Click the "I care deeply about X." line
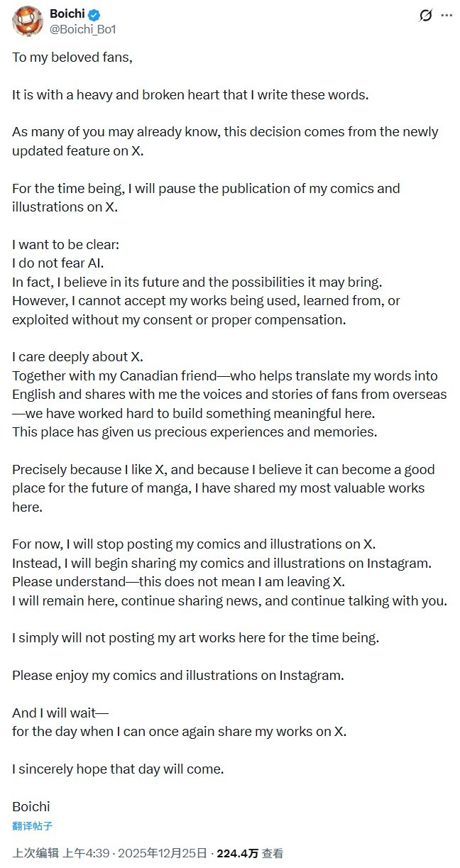 pos(76,357)
